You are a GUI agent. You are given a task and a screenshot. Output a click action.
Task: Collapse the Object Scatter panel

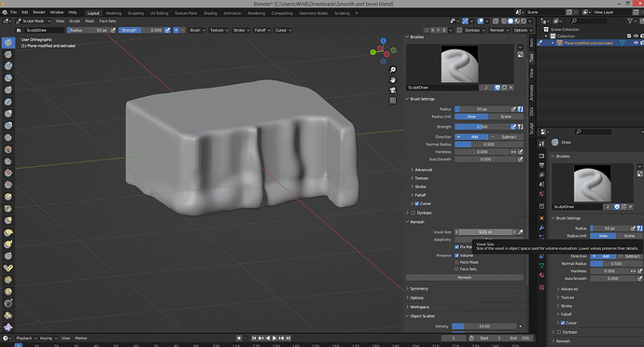pos(421,316)
